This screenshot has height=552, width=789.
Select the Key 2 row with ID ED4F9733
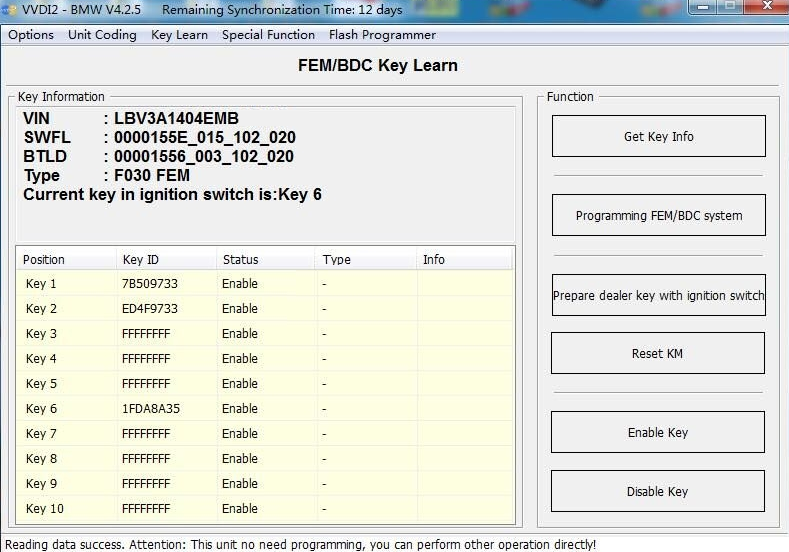150,309
